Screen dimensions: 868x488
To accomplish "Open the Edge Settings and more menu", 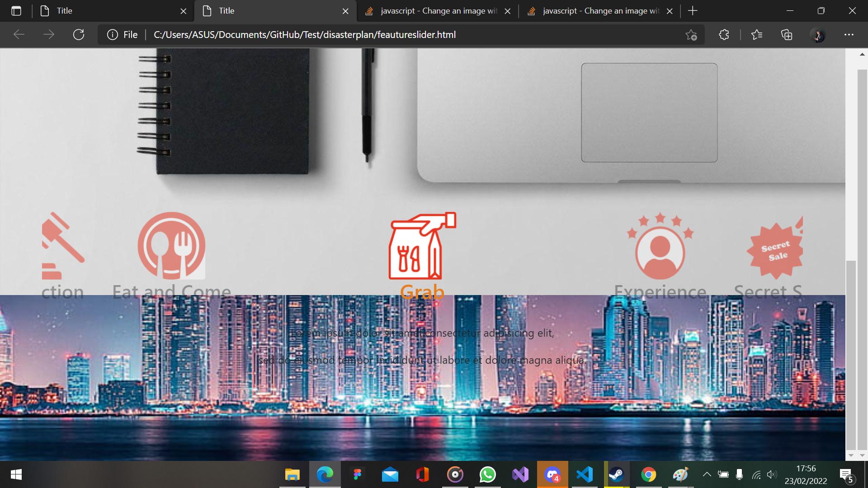I will tap(849, 35).
